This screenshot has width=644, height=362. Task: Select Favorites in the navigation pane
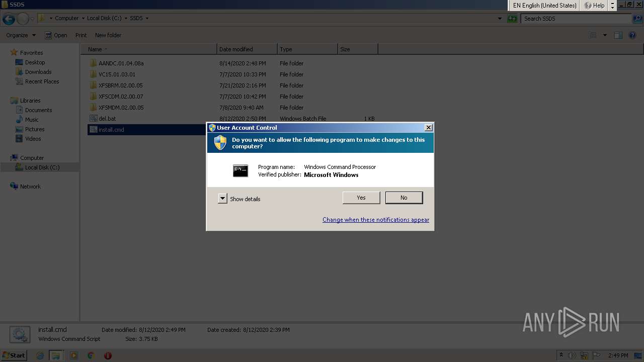point(31,53)
